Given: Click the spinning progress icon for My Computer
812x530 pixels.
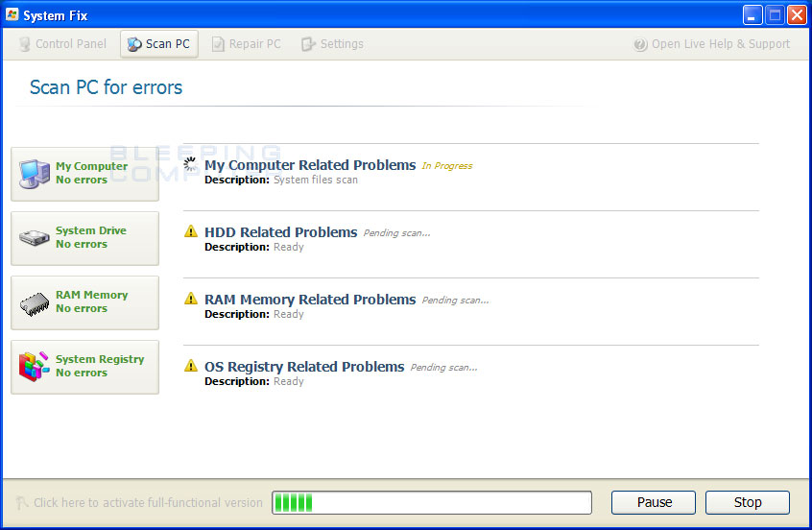Looking at the screenshot, I should pyautogui.click(x=191, y=164).
